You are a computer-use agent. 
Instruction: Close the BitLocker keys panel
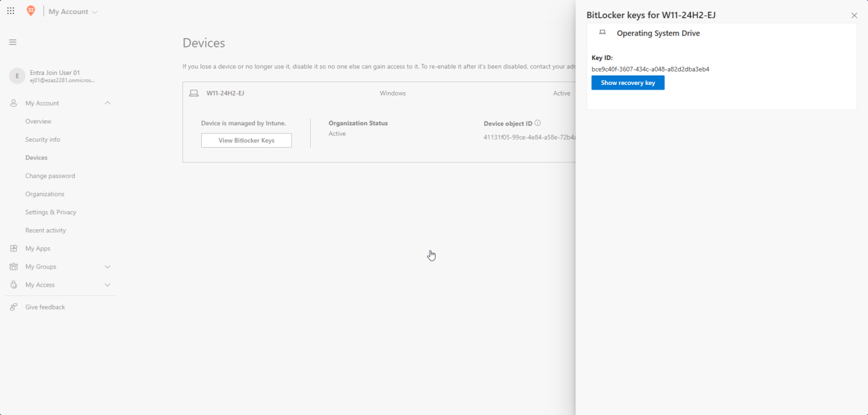click(854, 15)
